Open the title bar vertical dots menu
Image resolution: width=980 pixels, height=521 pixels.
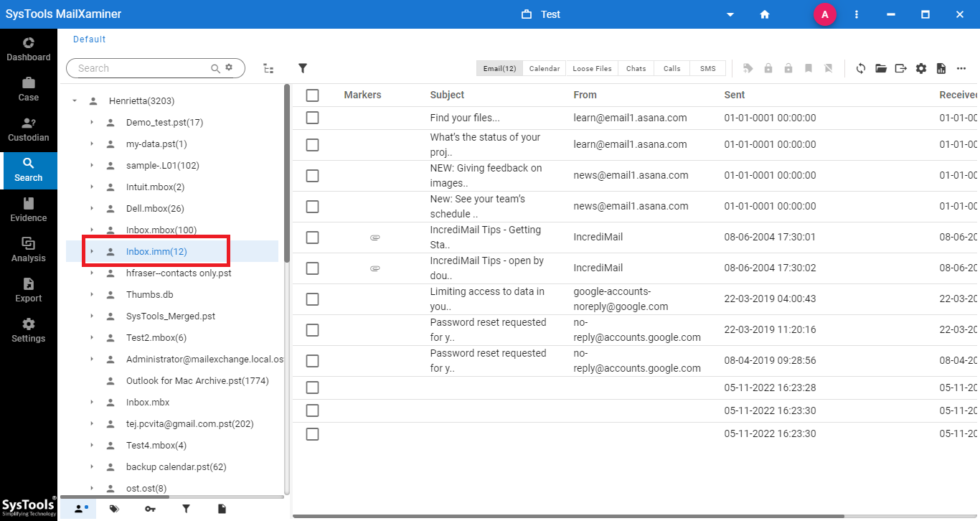857,14
